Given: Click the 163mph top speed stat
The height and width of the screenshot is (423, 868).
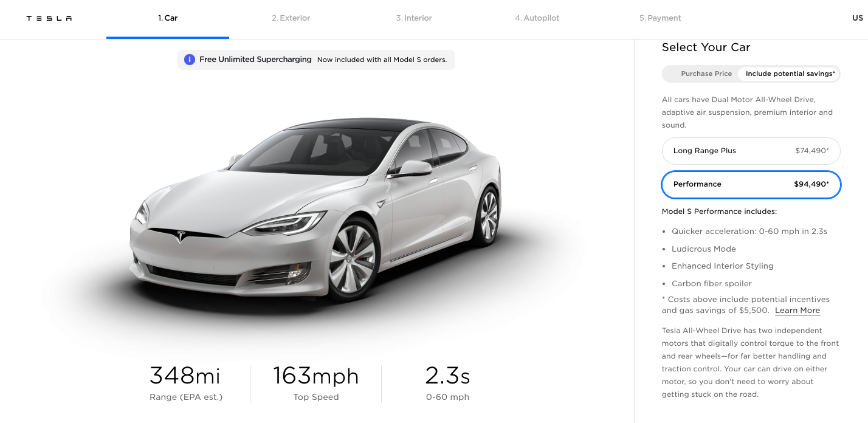Looking at the screenshot, I should coord(315,383).
